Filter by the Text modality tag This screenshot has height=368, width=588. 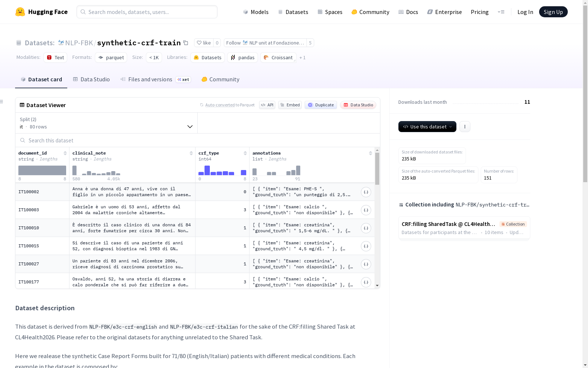tap(55, 57)
